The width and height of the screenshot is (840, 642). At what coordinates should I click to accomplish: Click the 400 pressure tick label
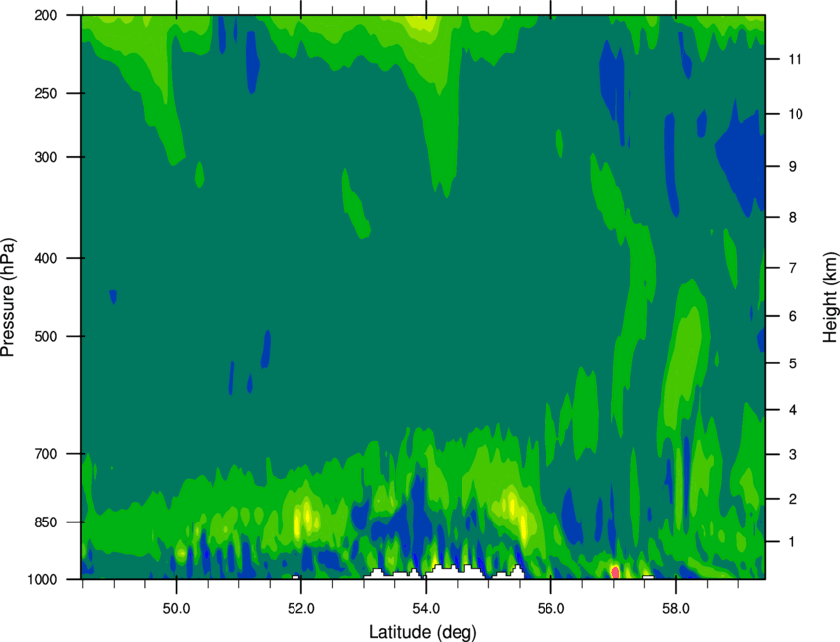[45, 258]
